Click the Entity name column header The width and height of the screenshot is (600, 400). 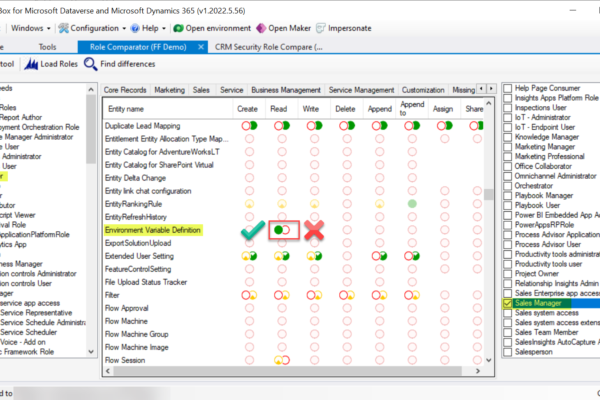125,108
